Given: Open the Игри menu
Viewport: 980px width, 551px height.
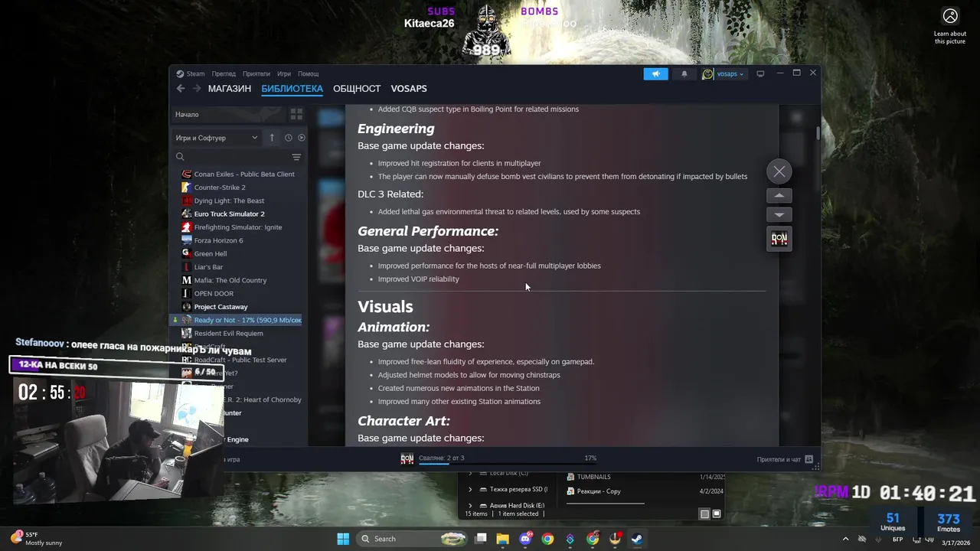Looking at the screenshot, I should (x=284, y=74).
